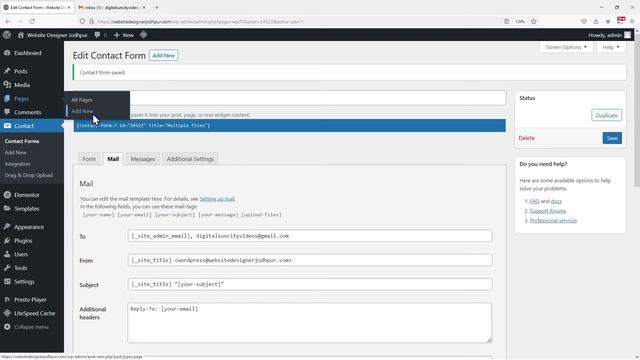Viewport: 640px width, 360px height.
Task: Click the To email input field
Action: pyautogui.click(x=310, y=236)
